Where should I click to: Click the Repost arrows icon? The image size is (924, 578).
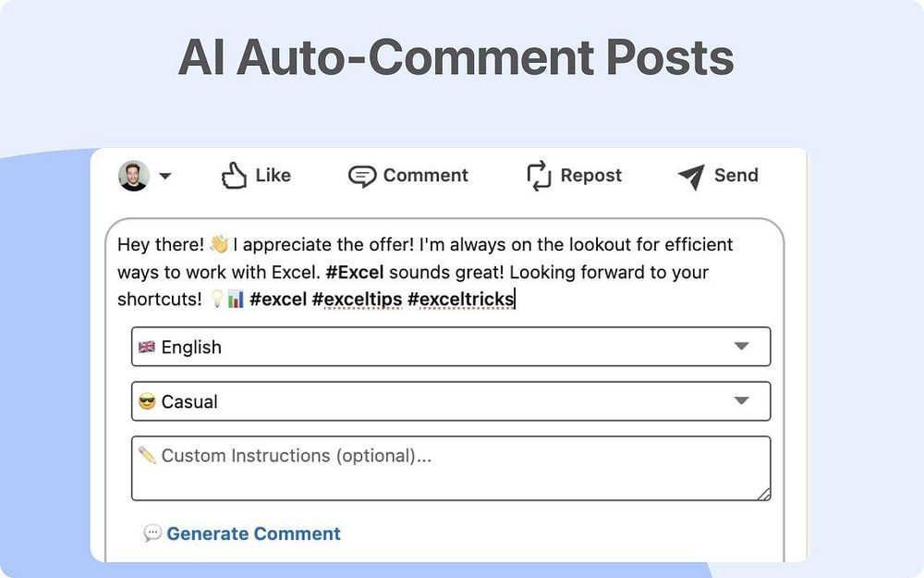pos(539,176)
